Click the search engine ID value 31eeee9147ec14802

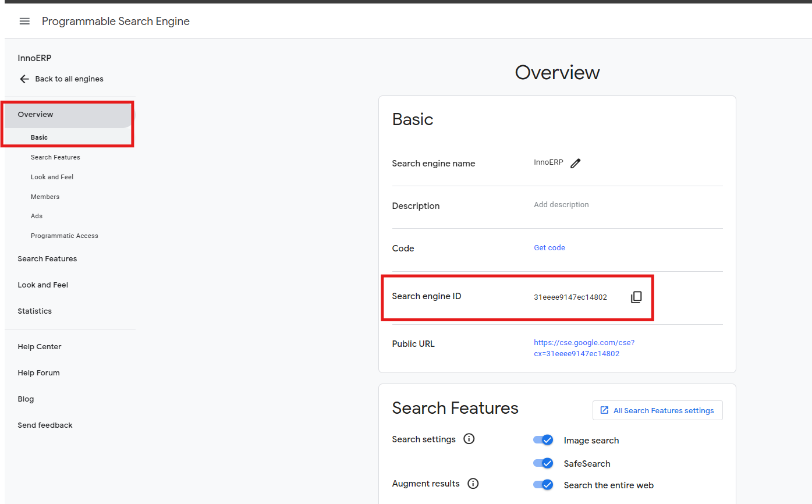570,297
